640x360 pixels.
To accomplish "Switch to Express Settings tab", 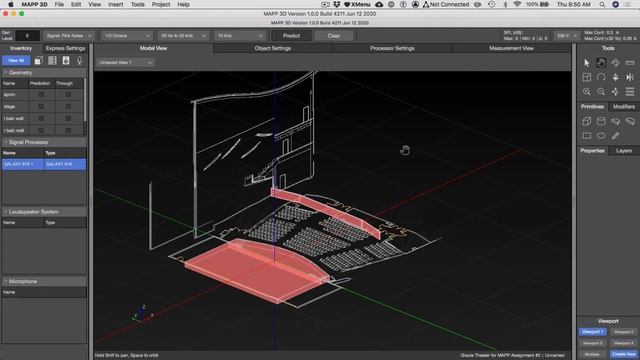I will pyautogui.click(x=65, y=48).
